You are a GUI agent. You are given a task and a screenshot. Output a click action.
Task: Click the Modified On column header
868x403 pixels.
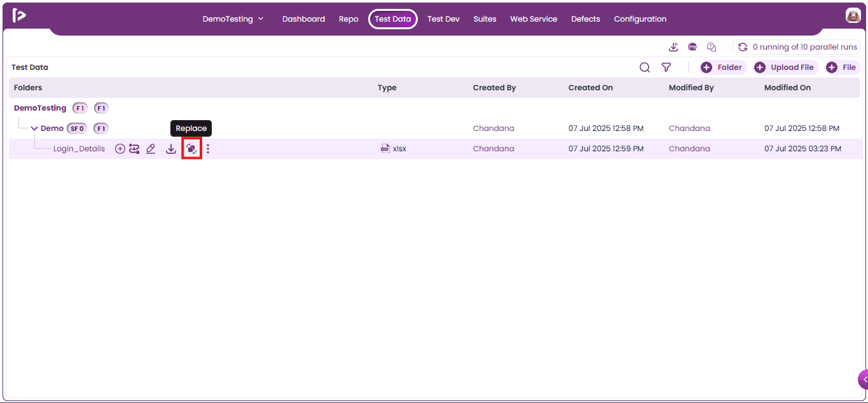pos(787,88)
